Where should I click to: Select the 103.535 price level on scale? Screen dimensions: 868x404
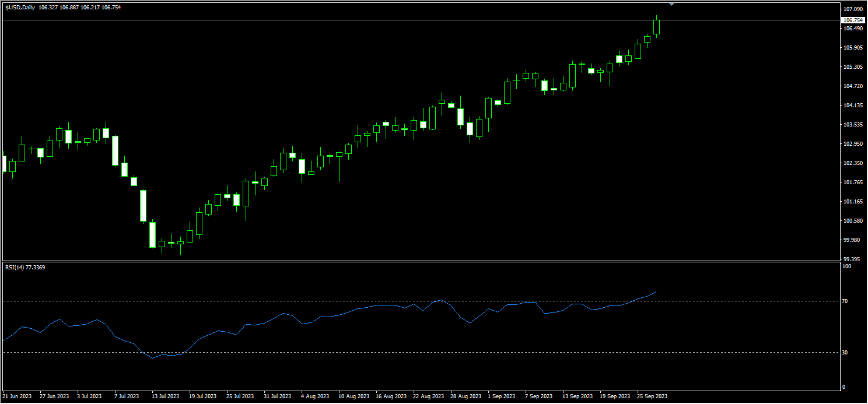coord(852,125)
